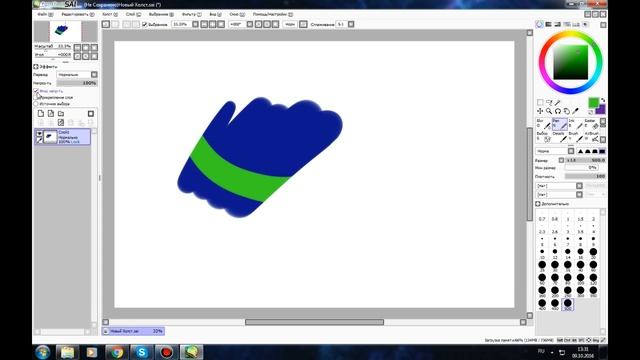This screenshot has height=360, width=640.
Task: Click the Норм button in toolbar
Action: point(289,24)
